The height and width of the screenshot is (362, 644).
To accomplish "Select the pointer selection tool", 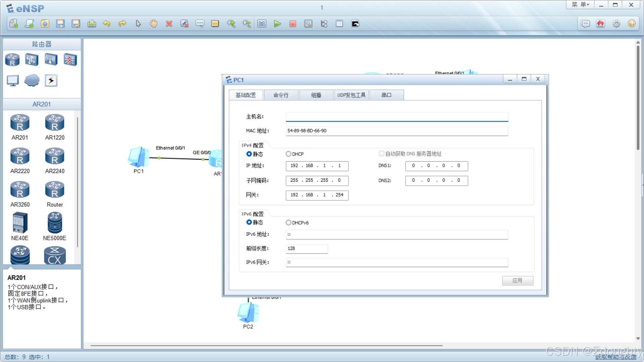I will (138, 23).
